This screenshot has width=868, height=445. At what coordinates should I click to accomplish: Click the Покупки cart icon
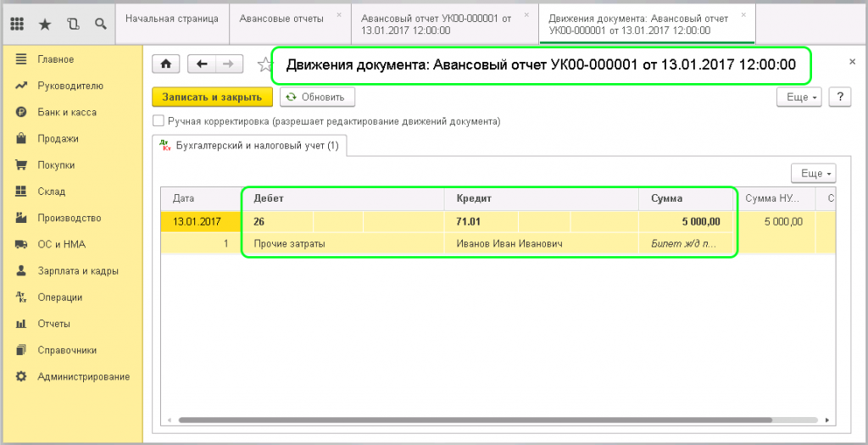coord(21,165)
